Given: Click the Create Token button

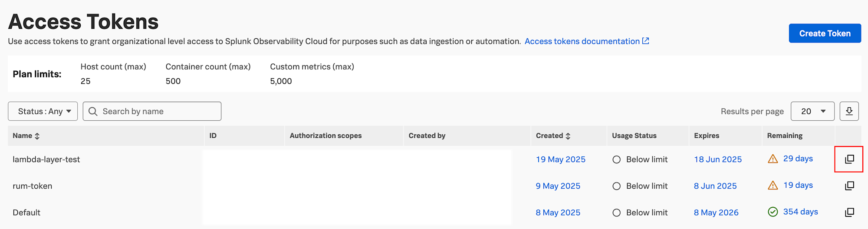Looking at the screenshot, I should coord(825,33).
